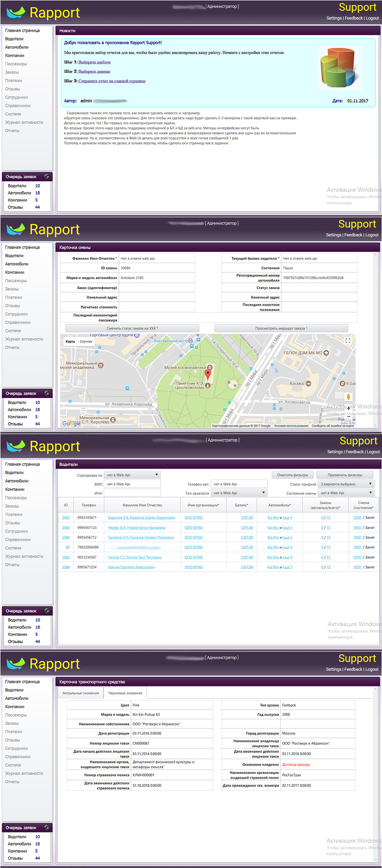This screenshot has width=382, height=868.
Task: Click the Космос hotel icon on the map
Action: tap(309, 384)
